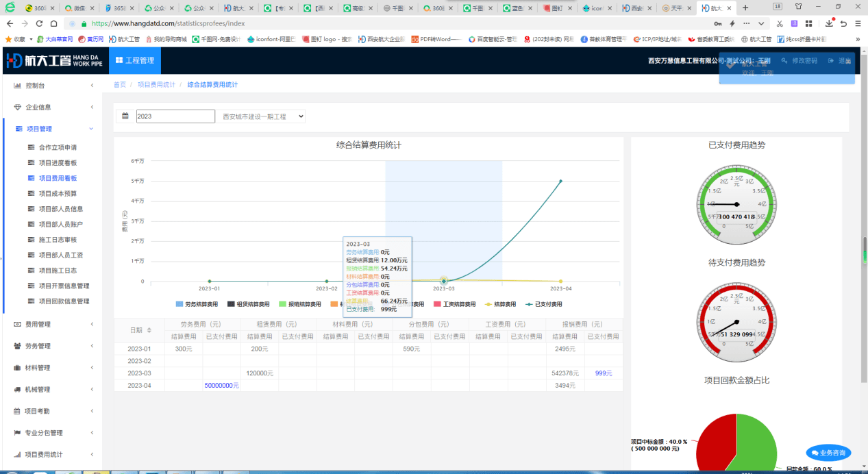This screenshot has width=868, height=474.
Task: Click the 专业分包管理 flag icon in the sidebar
Action: click(18, 433)
